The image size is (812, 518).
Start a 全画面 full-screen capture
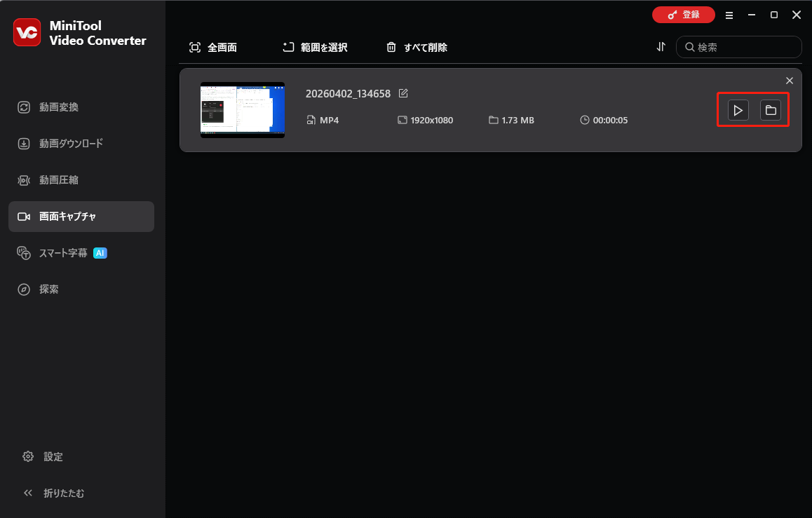tap(216, 47)
